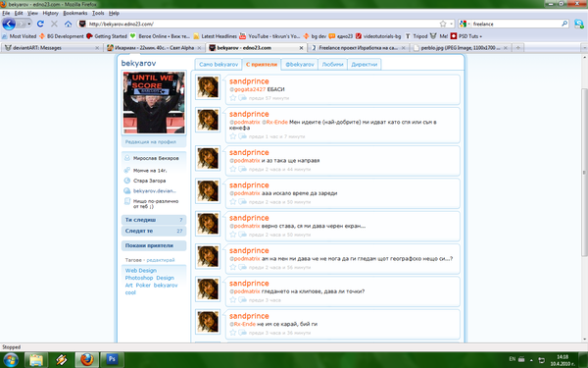Click the Firefox Back navigation button

point(9,24)
